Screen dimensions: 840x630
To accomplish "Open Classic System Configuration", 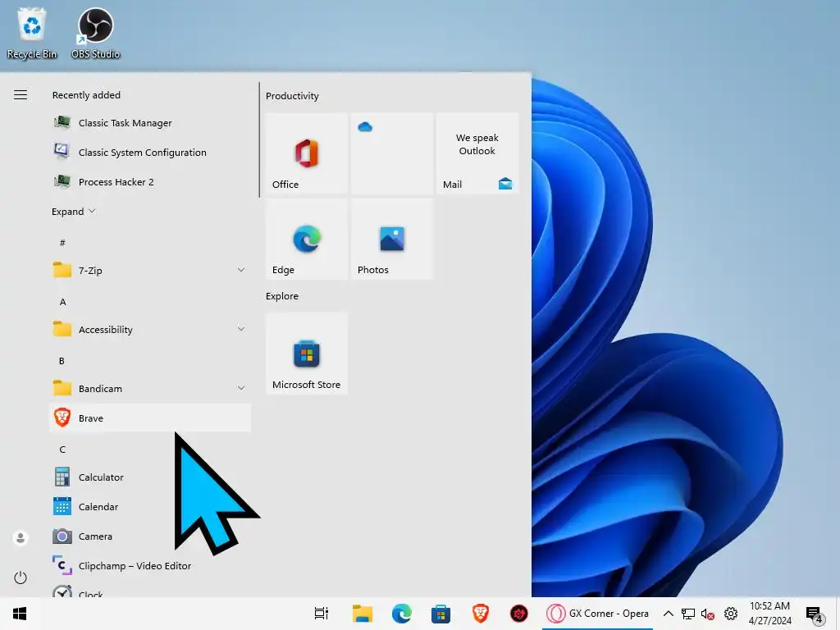I will pyautogui.click(x=150, y=152).
